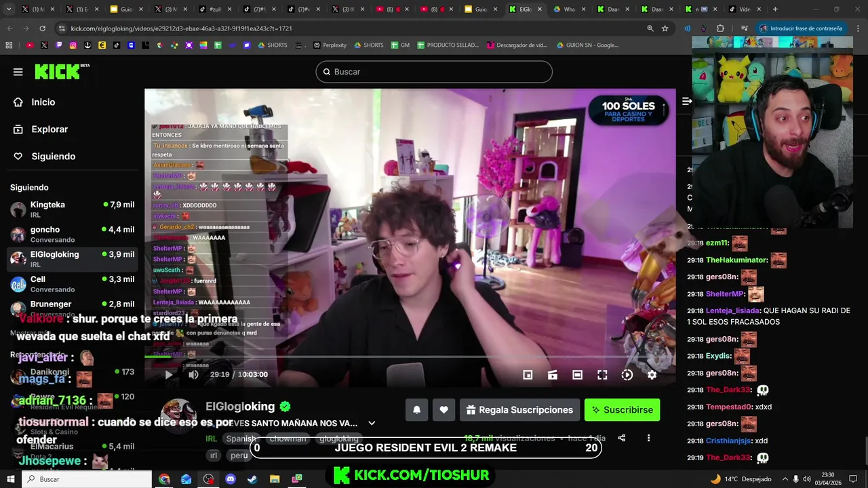Switch to the first Daar Kick tab

[612, 9]
